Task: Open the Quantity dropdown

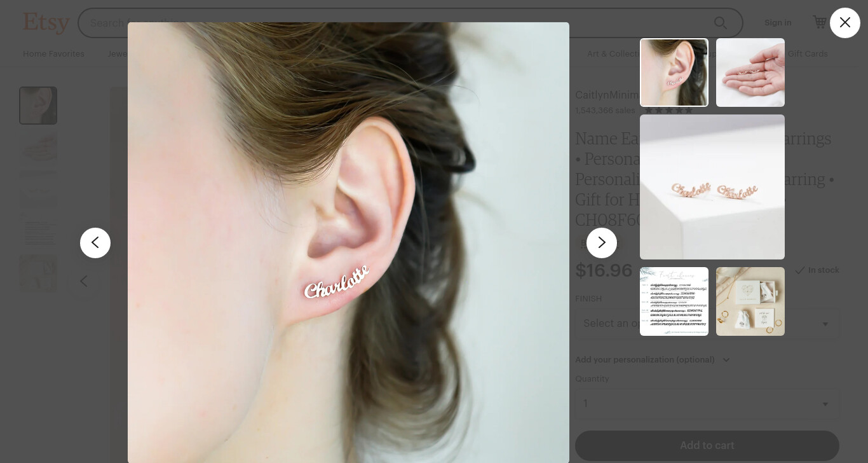Action: pyautogui.click(x=707, y=403)
